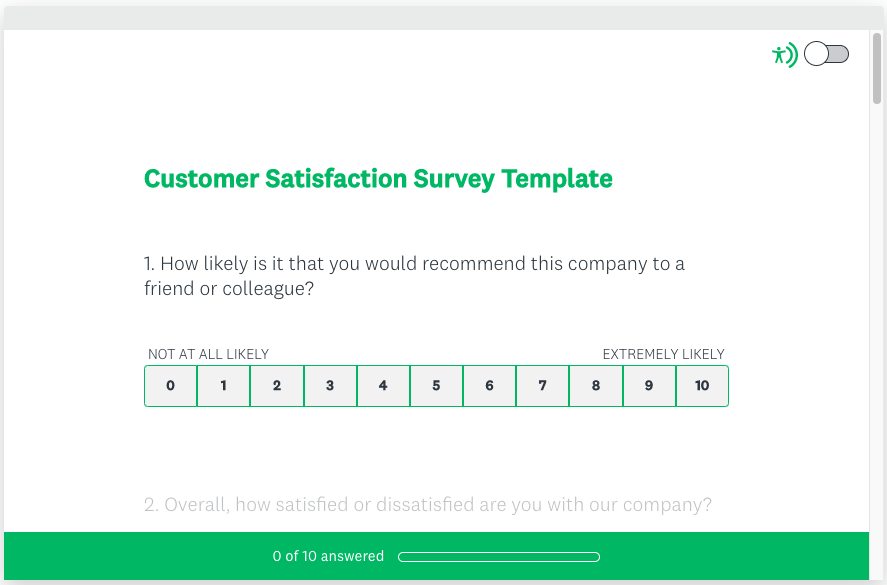Viewport: 887px width, 585px height.
Task: Click the page's vertical scrollbar thumb
Action: 877,68
